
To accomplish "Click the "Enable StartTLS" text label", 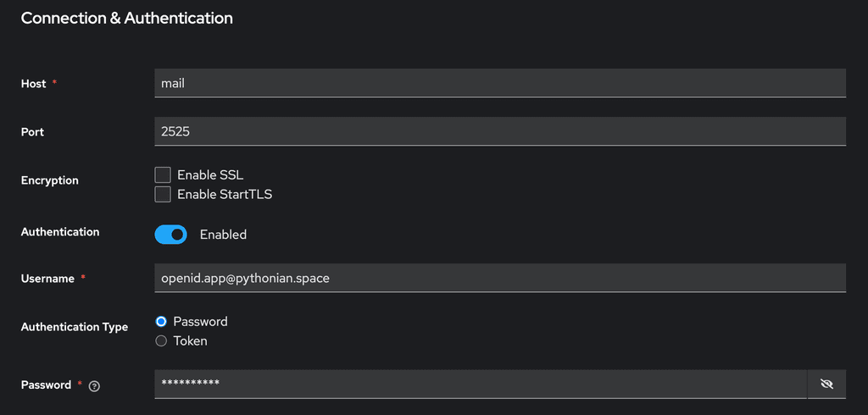I will (225, 194).
